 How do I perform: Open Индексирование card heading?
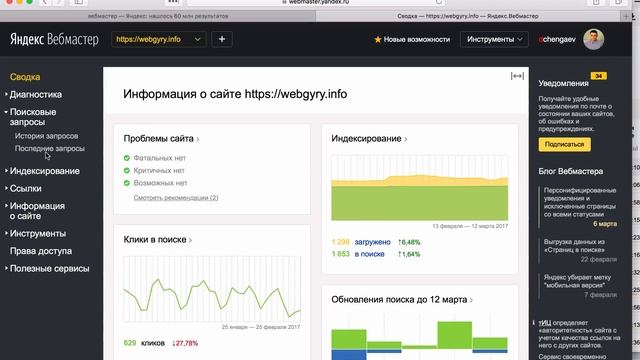click(369, 139)
